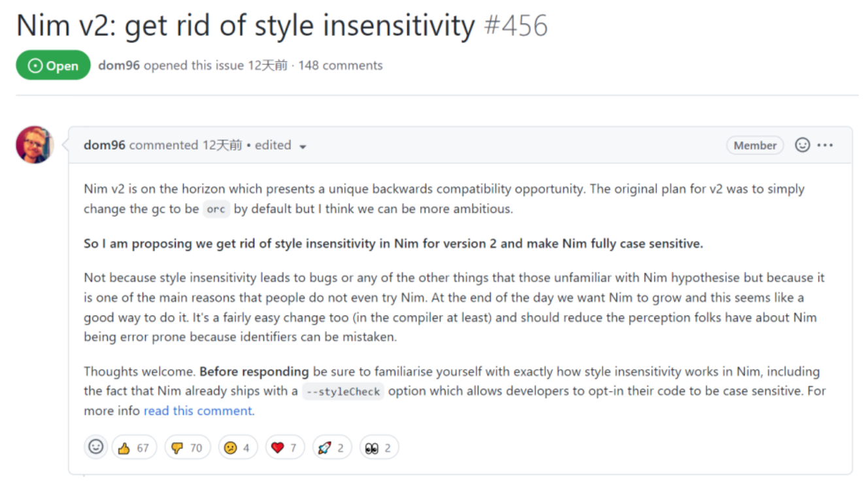Toggle the eyes reaction

click(x=378, y=447)
